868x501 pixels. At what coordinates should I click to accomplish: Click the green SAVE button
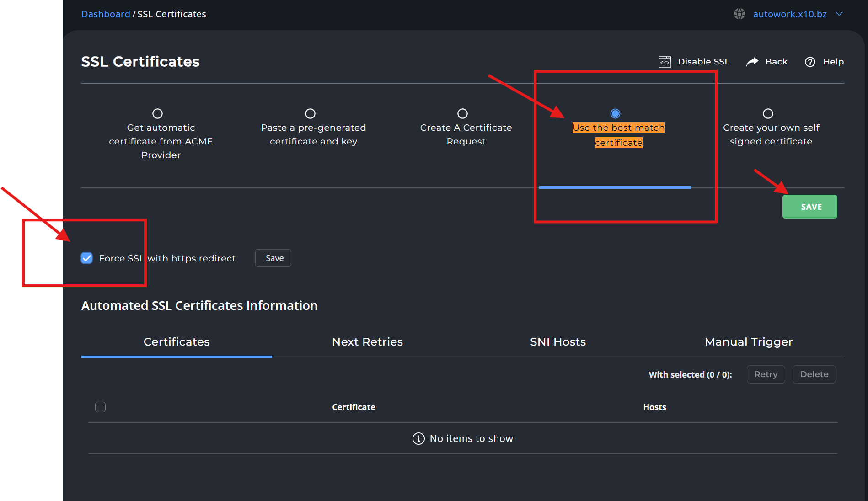[810, 207]
